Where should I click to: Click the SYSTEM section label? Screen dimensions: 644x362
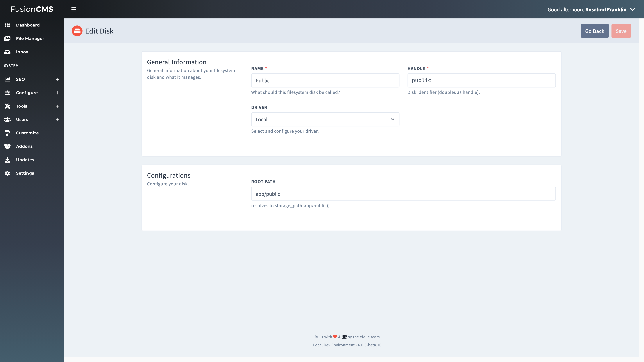[11, 66]
